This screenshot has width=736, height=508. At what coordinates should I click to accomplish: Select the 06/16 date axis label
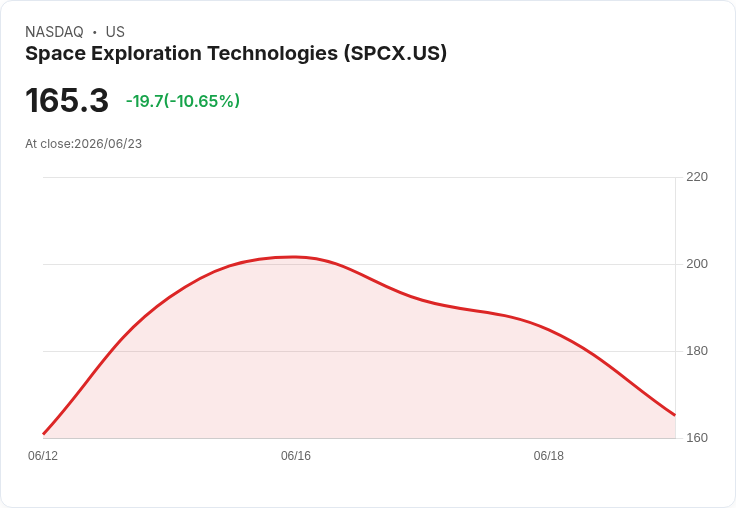[296, 456]
